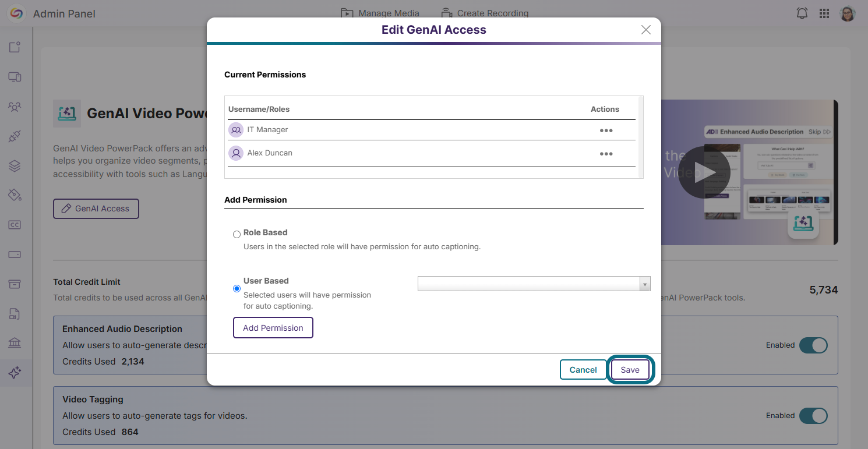Click the Credits Used 864 value
This screenshot has width=868, height=449.
pyautogui.click(x=130, y=432)
